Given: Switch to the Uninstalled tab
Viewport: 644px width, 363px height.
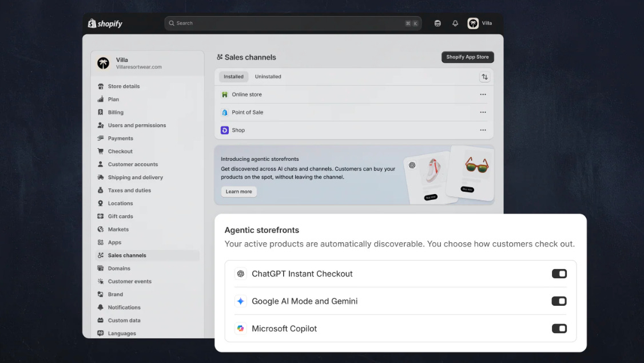Looking at the screenshot, I should 268,77.
